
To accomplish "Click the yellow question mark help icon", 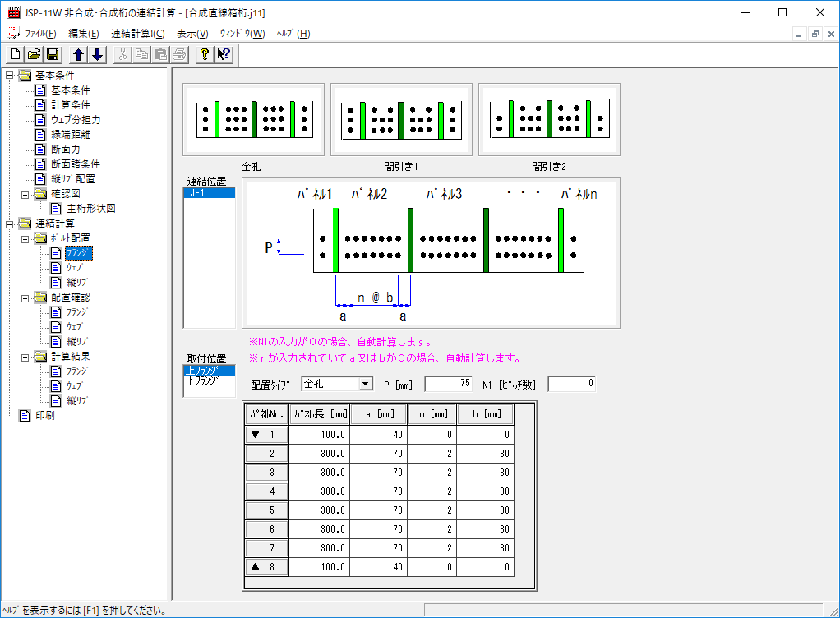I will [x=204, y=55].
